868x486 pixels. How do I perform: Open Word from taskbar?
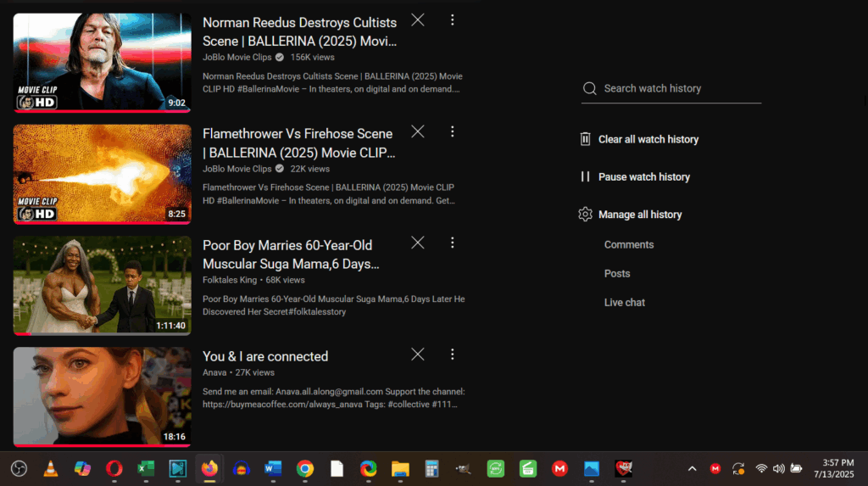pyautogui.click(x=273, y=469)
